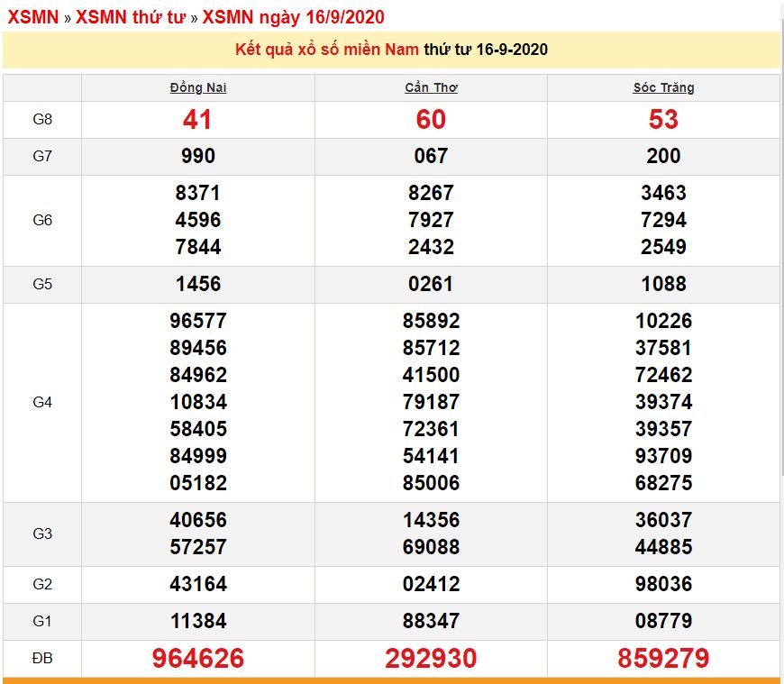Select Đồng Nai special prize 964626
The width and height of the screenshot is (784, 684).
(197, 658)
